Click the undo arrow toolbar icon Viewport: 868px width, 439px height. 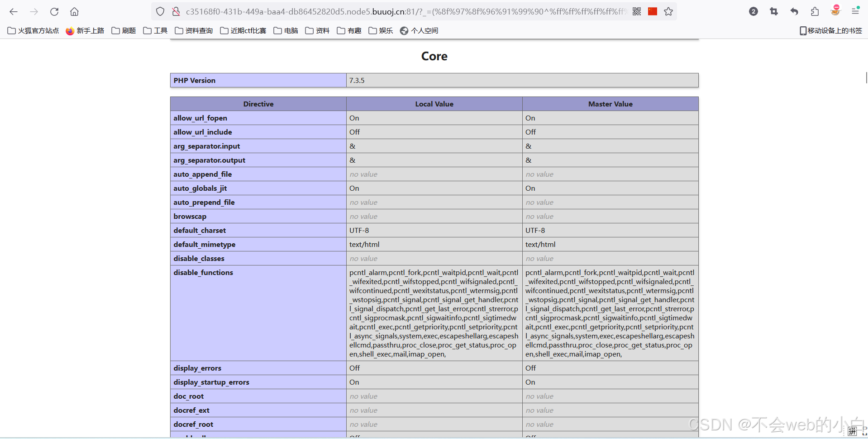tap(794, 12)
